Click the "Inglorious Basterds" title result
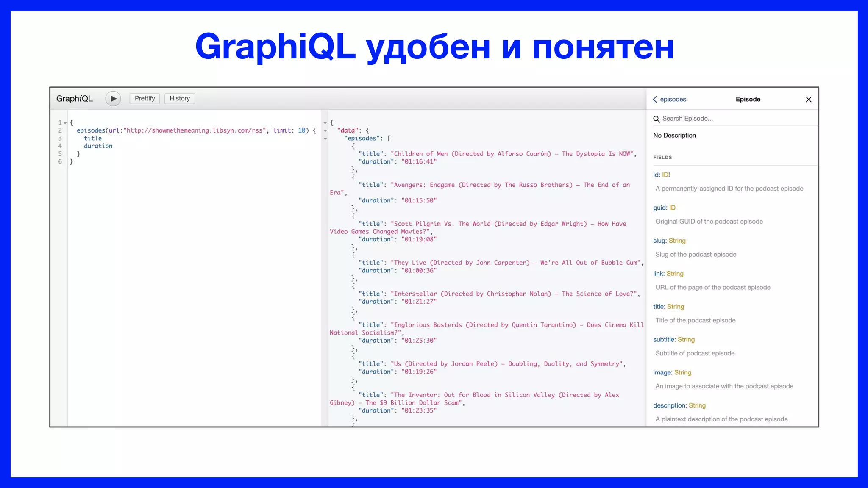 point(487,329)
